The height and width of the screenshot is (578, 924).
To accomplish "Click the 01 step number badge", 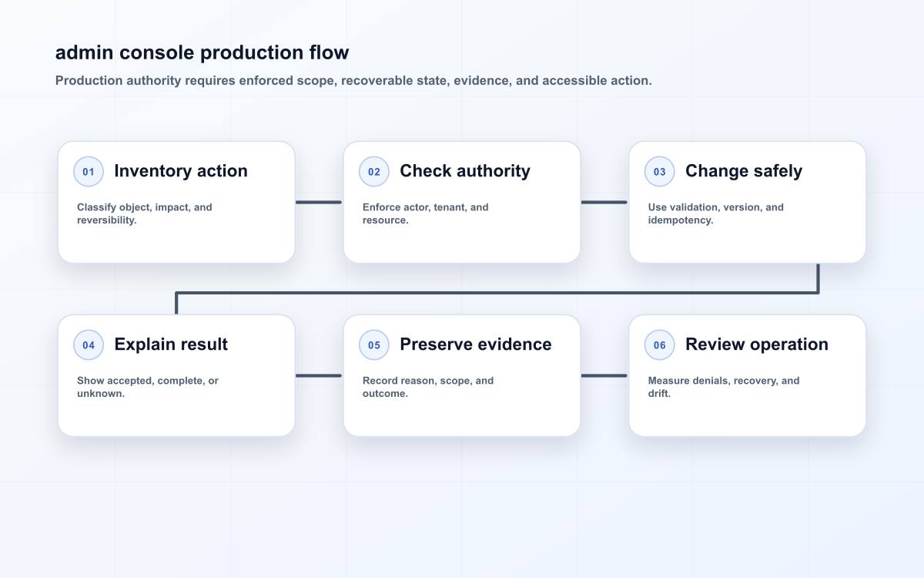I will (x=89, y=172).
